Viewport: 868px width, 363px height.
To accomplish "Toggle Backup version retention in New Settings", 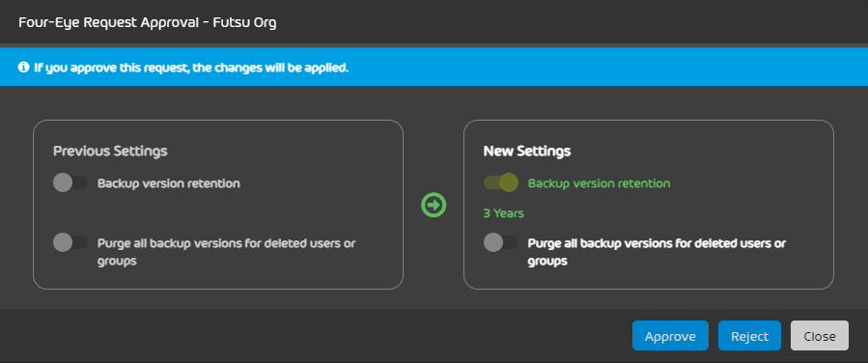I will (x=501, y=182).
